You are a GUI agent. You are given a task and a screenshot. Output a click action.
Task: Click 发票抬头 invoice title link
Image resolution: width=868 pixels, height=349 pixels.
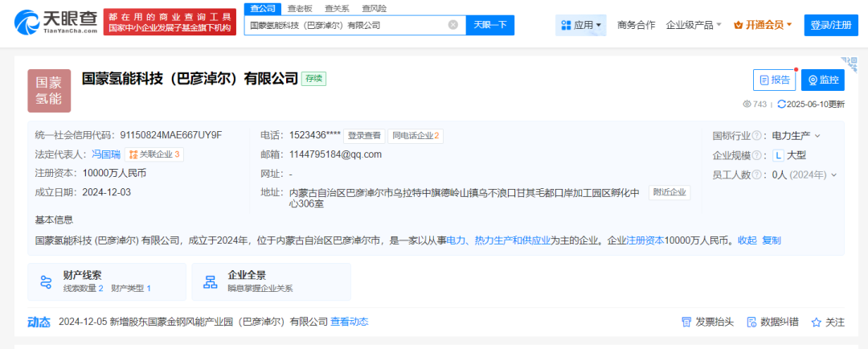pos(707,322)
